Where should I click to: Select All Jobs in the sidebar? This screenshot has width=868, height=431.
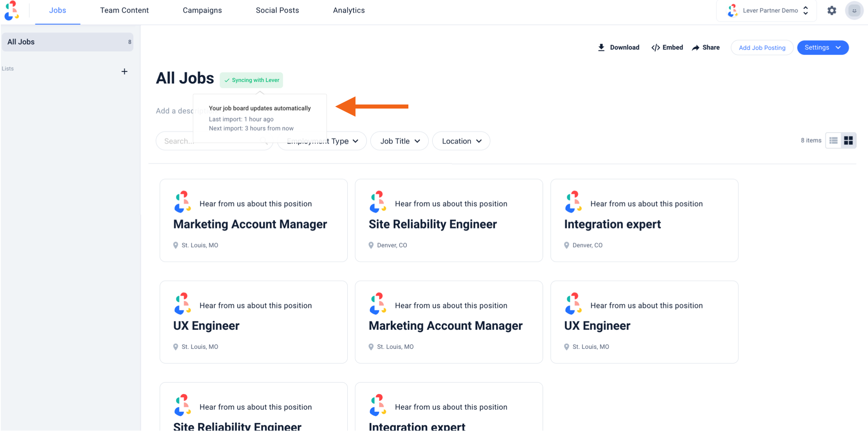point(68,42)
